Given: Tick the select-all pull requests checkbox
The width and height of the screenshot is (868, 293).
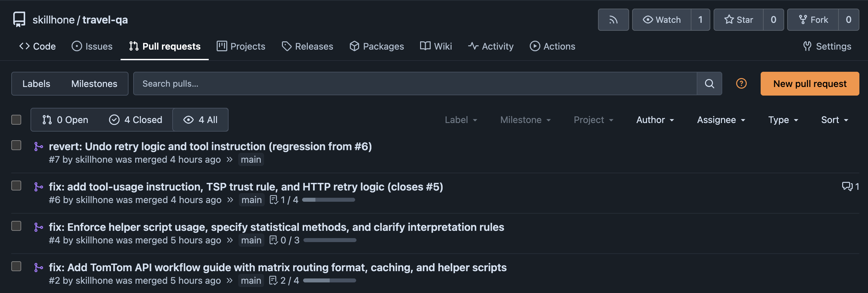Looking at the screenshot, I should (16, 120).
